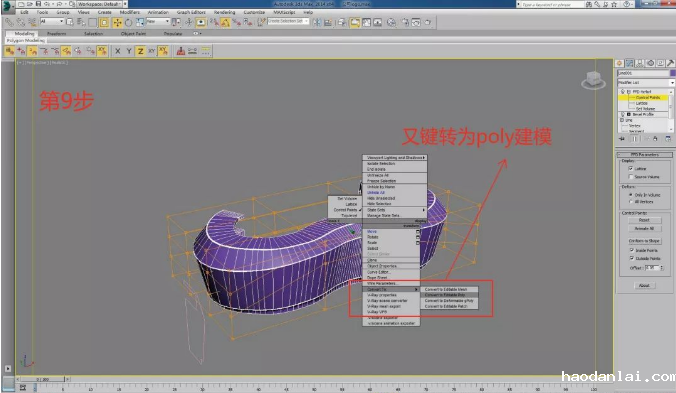The height and width of the screenshot is (393, 676).
Task: Open the Workspace Default dropdown
Action: click(100, 4)
